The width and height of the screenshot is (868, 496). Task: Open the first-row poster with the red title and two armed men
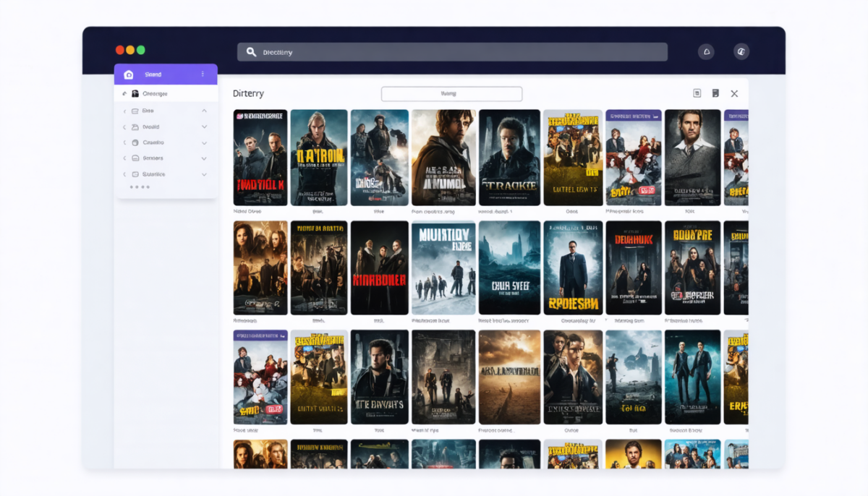tap(260, 158)
